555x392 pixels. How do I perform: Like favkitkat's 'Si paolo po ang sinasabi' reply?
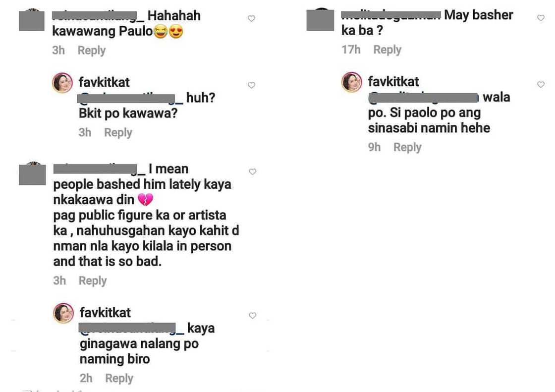[x=541, y=84]
